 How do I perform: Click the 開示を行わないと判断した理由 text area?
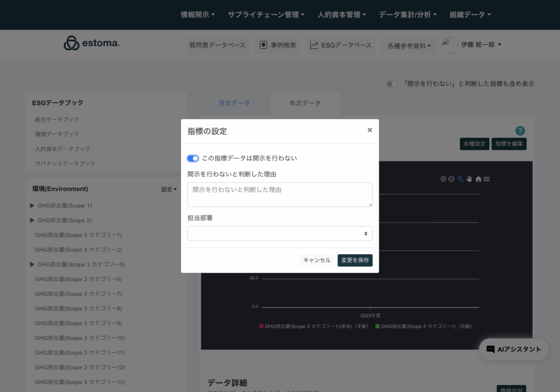pos(279,195)
